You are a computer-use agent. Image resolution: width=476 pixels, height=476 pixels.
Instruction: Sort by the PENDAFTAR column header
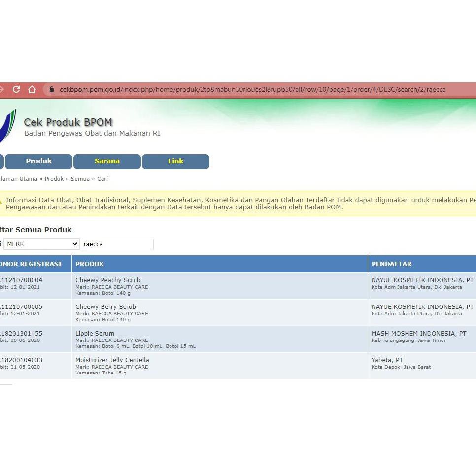click(x=392, y=264)
